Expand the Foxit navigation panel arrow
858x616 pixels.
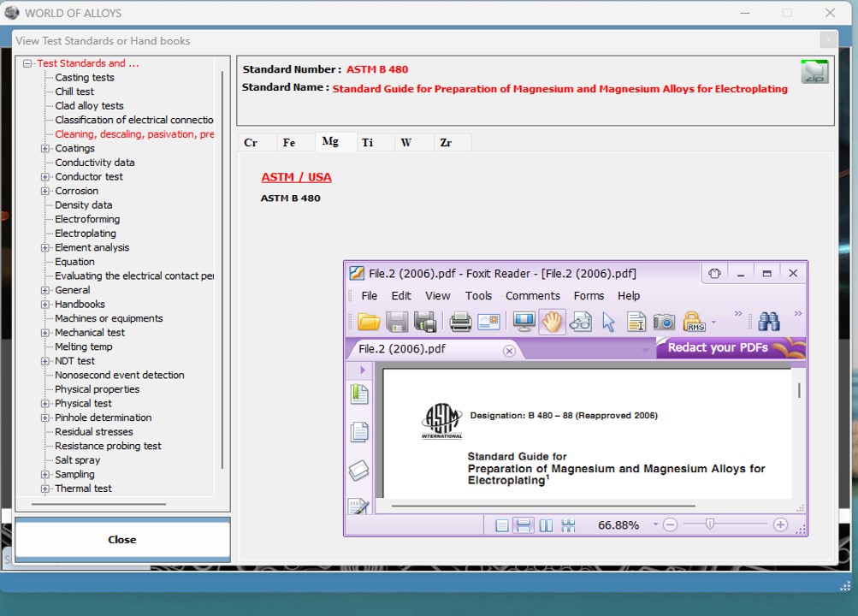[362, 370]
